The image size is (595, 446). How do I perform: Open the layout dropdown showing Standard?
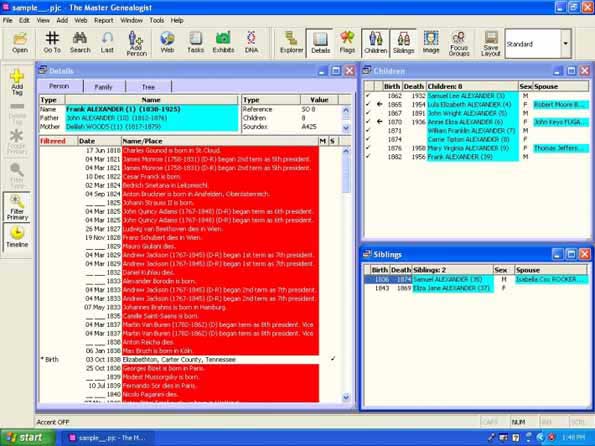point(565,44)
